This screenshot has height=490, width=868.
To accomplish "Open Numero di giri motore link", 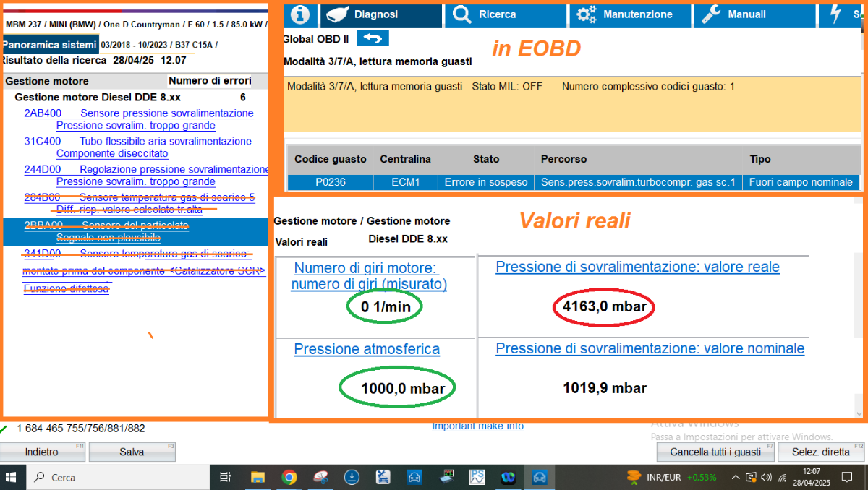I will point(369,276).
